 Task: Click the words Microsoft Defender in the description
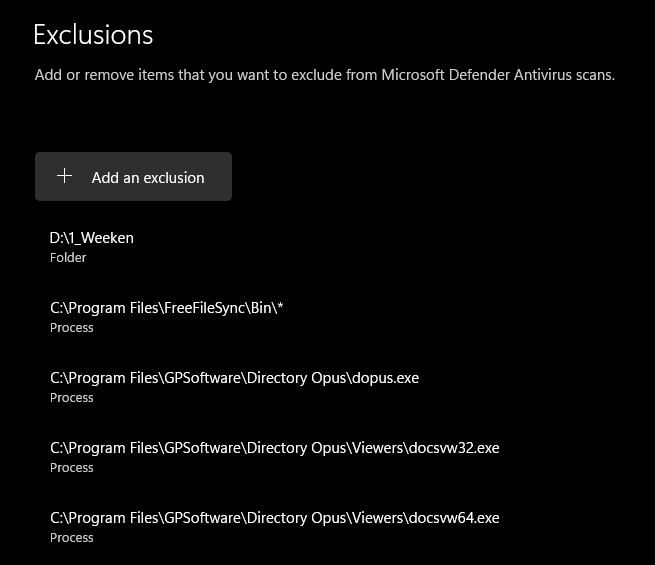click(x=446, y=75)
